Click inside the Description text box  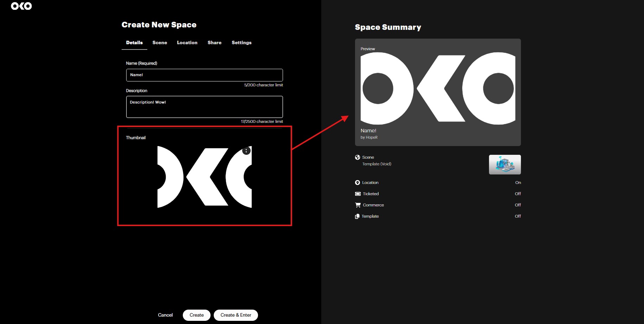(204, 107)
